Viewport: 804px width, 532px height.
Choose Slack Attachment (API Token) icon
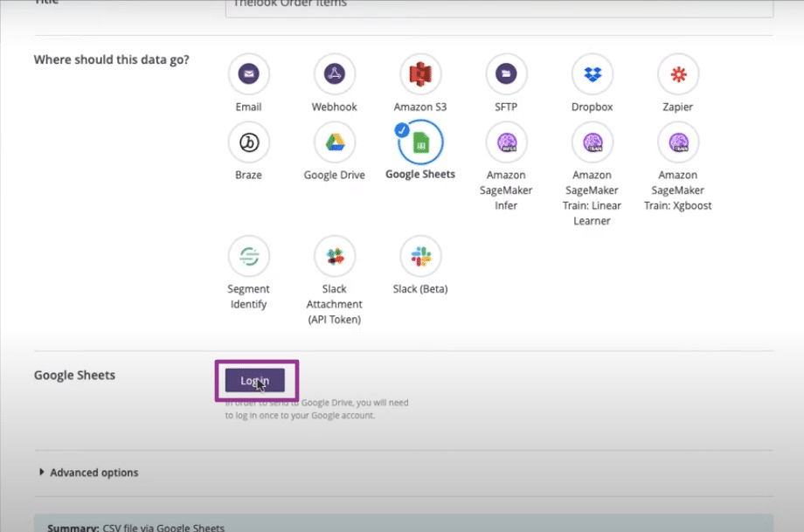tap(335, 256)
